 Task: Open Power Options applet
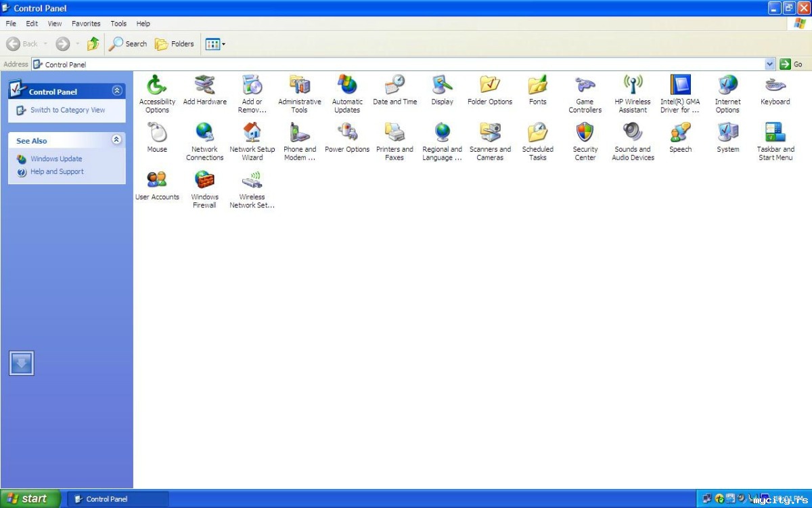(x=347, y=133)
